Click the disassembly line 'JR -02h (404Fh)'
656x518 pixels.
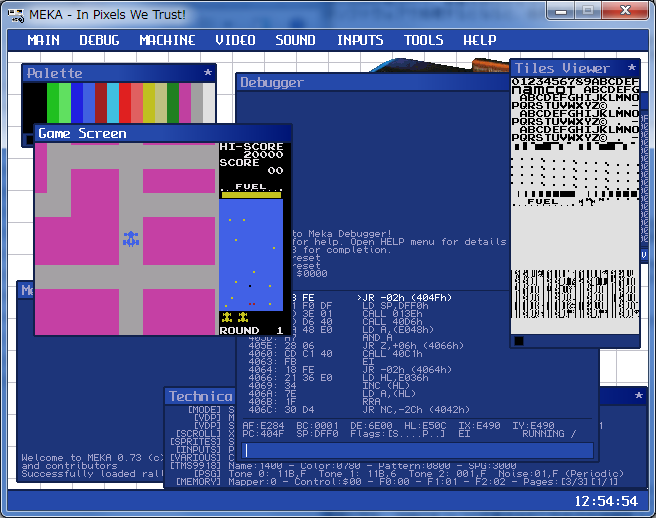coord(405,297)
